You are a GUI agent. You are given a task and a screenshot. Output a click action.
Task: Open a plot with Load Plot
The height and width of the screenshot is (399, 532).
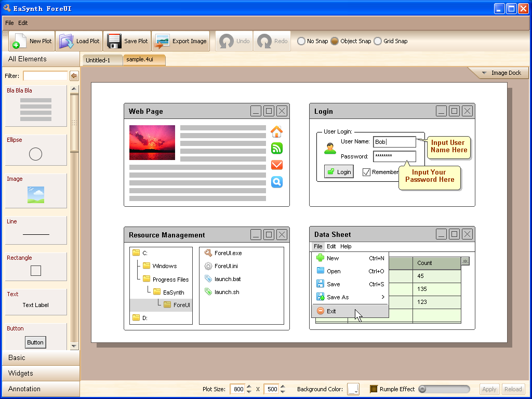tap(66, 41)
